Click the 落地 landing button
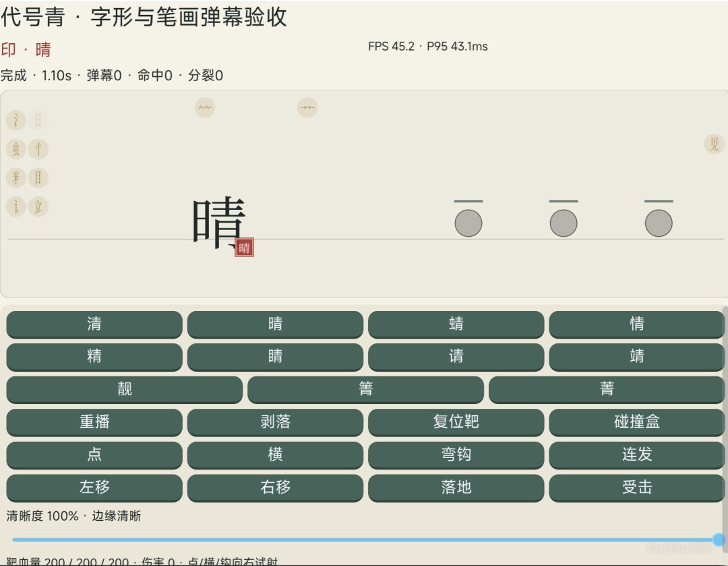The image size is (728, 566). click(x=456, y=488)
